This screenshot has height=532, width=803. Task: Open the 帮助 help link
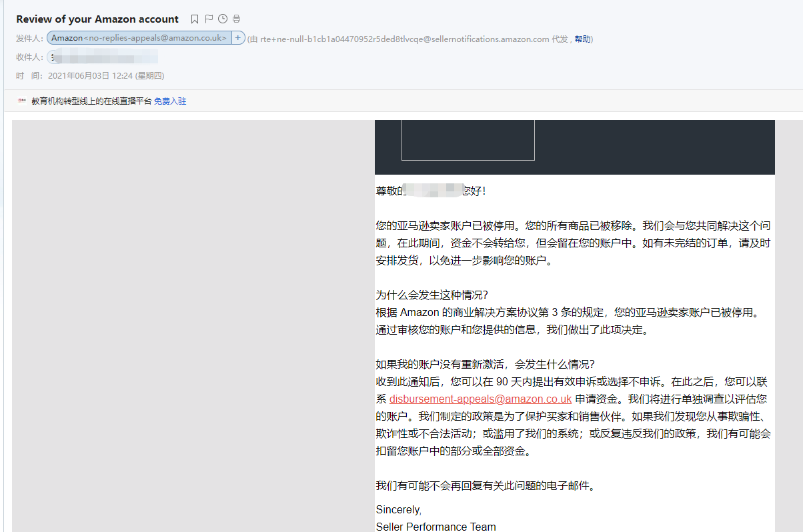[x=582, y=39]
